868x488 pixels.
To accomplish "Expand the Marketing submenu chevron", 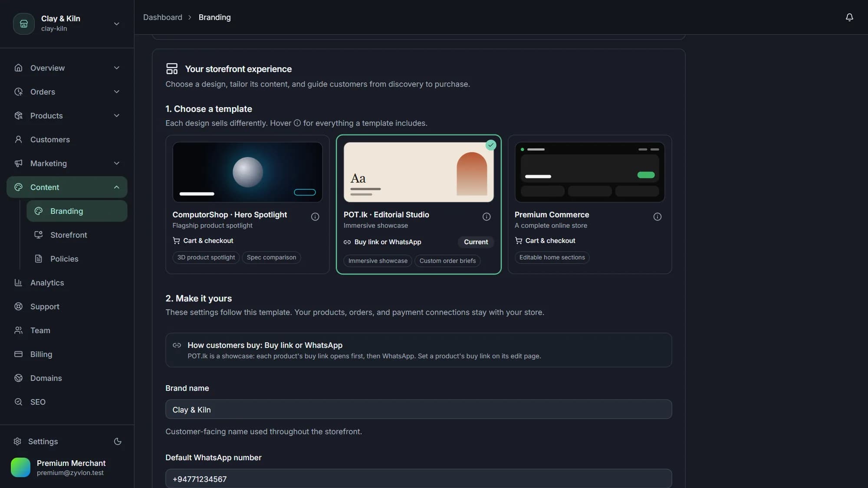I will tap(116, 163).
